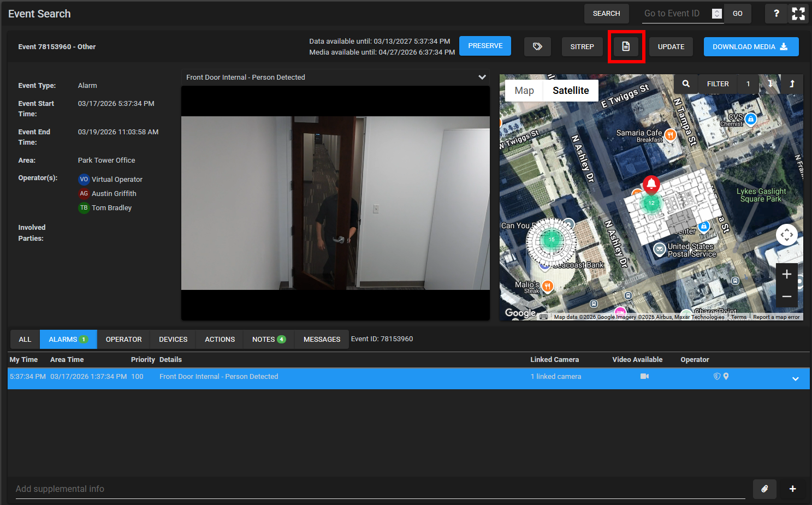
Task: Switch to the NOTES tab
Action: (x=269, y=339)
